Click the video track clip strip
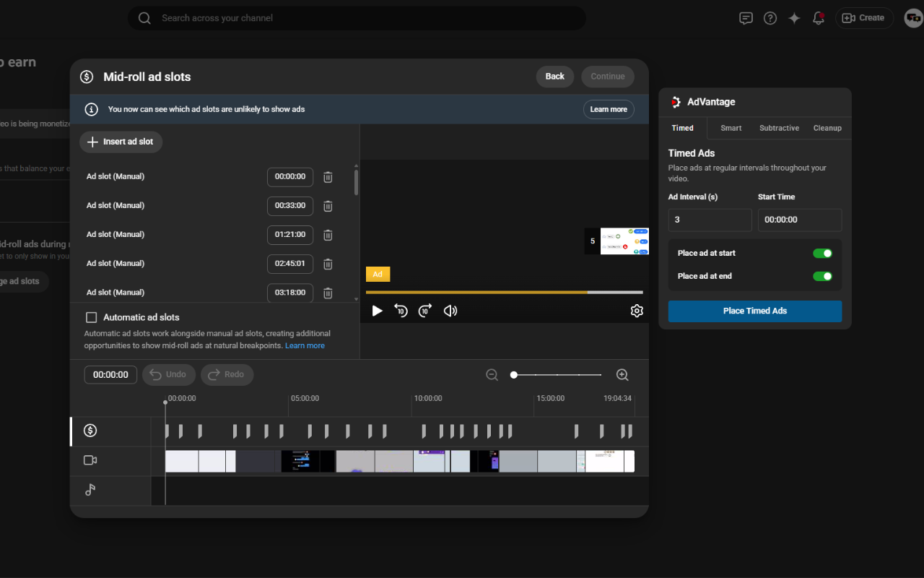The height and width of the screenshot is (578, 924). coord(400,461)
